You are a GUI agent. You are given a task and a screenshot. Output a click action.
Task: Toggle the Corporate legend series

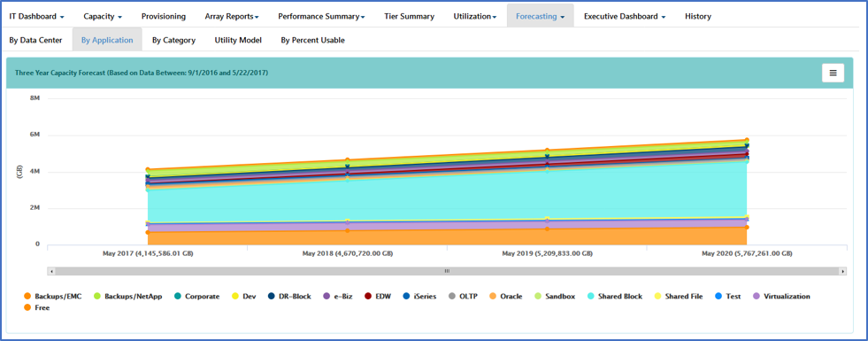(196, 297)
